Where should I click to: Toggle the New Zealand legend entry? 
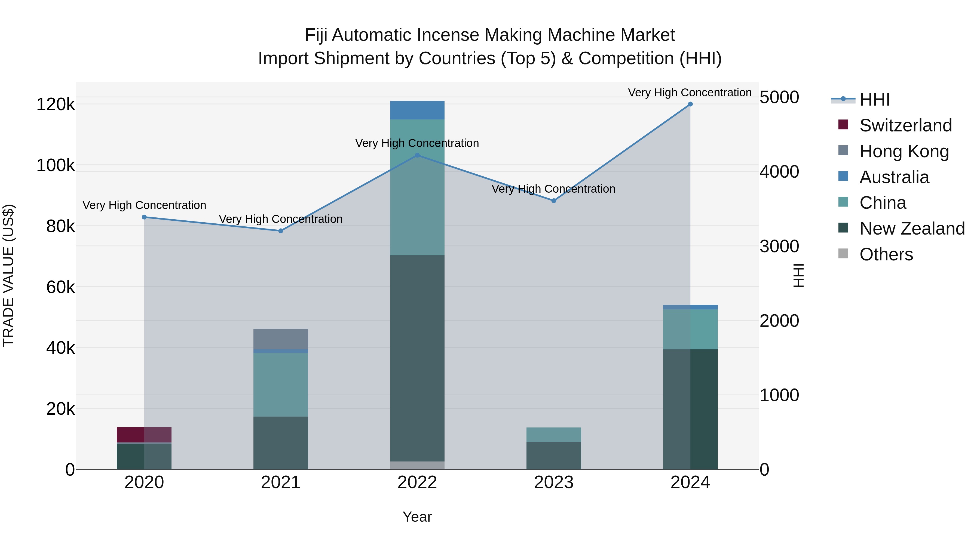(902, 228)
